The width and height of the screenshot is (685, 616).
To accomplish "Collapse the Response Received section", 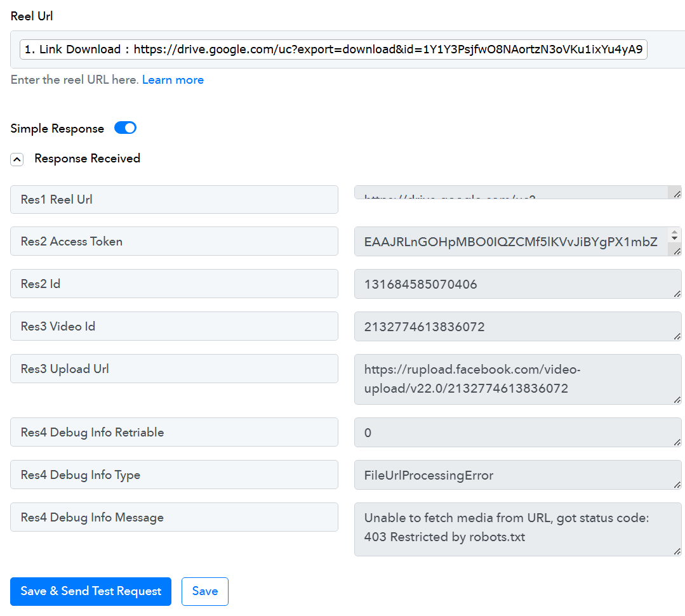I will tap(17, 159).
